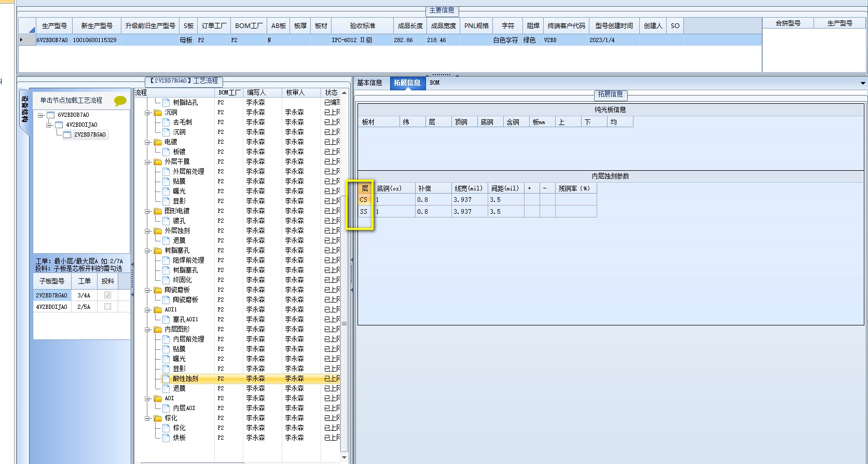The height and width of the screenshot is (464, 868).
Task: Collapse the 沉铜 folder node
Action: [x=147, y=112]
